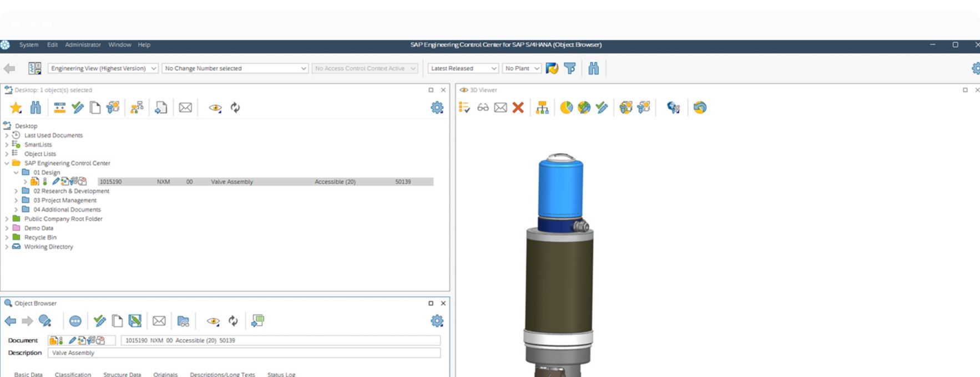Open the Edit menu

tap(52, 45)
